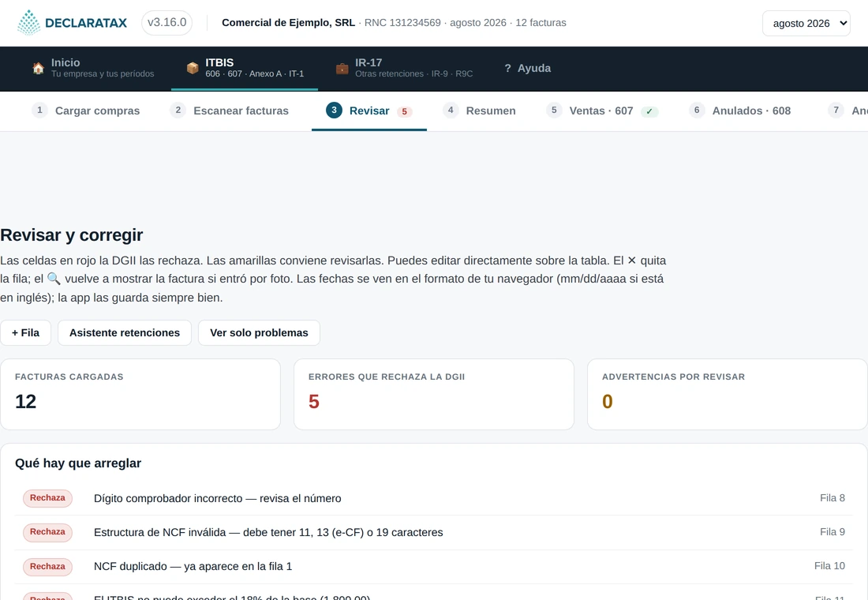Click the briefcase icon beside IR-17
Image resolution: width=868 pixels, height=600 pixels.
[x=342, y=68]
